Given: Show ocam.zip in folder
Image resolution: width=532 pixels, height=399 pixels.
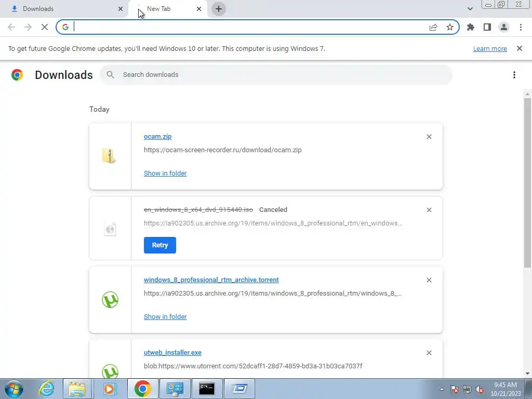Looking at the screenshot, I should [x=165, y=174].
